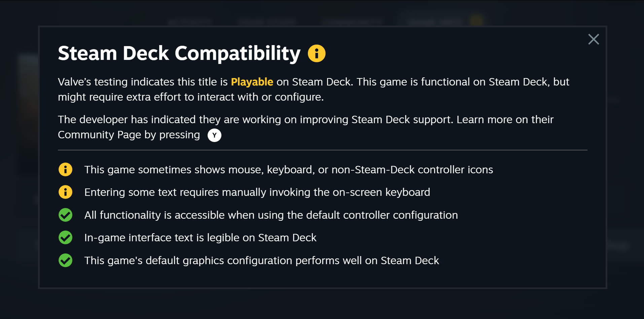Viewport: 644px width, 319px height.
Task: Select the "In-game interface text is legible" line
Action: pyautogui.click(x=200, y=238)
